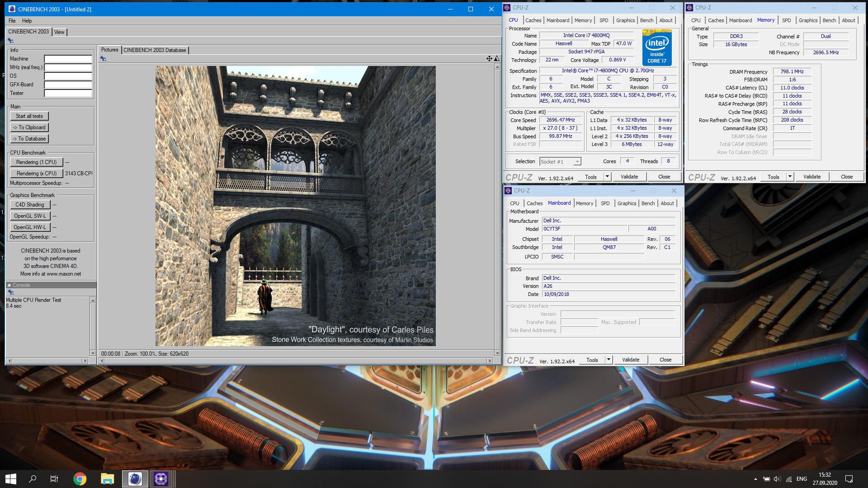Image resolution: width=868 pixels, height=488 pixels.
Task: Open File Explorer from the taskbar
Action: 107,479
